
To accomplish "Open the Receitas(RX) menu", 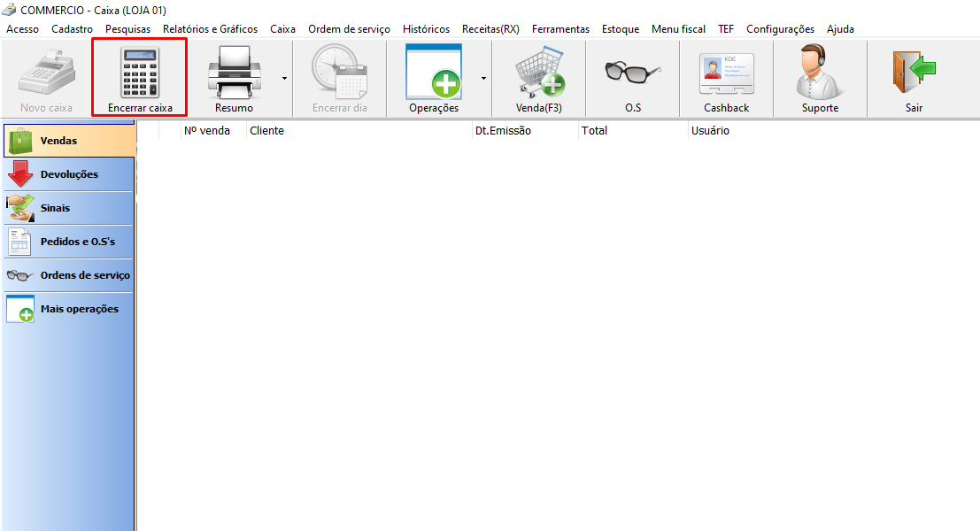I will coord(490,28).
